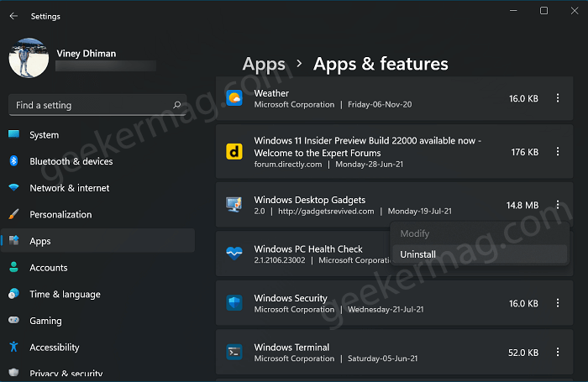Click the 176 KB size value
The height and width of the screenshot is (382, 588).
tap(525, 152)
